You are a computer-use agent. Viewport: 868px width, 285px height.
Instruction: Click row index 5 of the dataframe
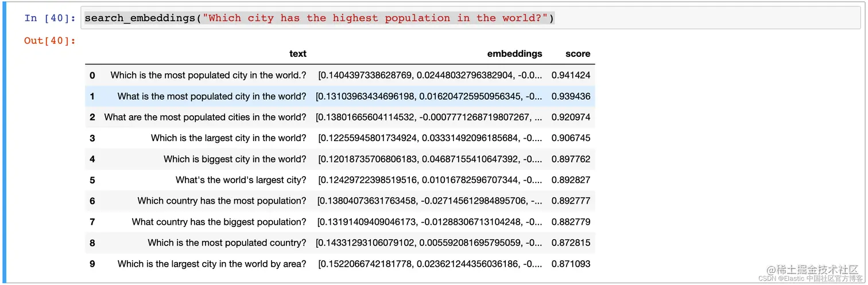92,180
